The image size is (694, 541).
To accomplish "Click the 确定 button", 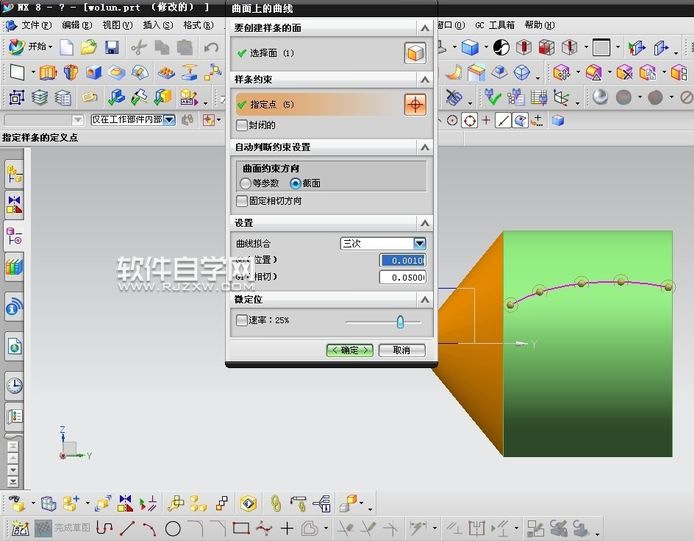I will (350, 350).
